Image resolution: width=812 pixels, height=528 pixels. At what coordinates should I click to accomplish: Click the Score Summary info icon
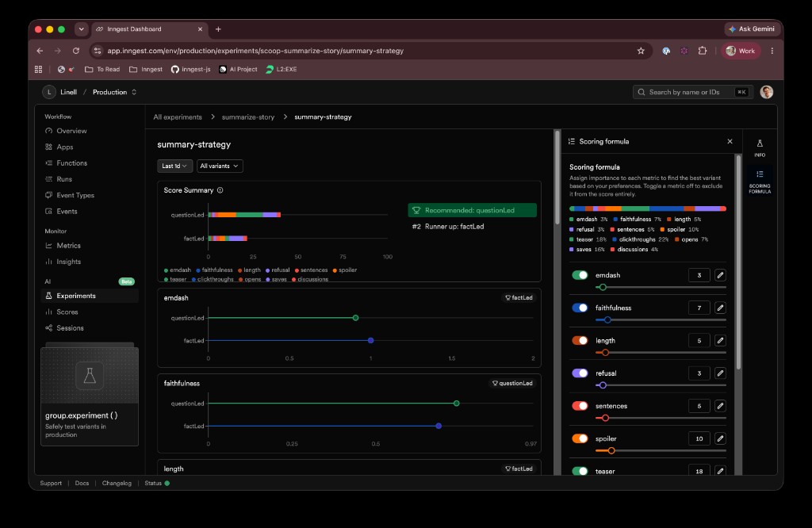pyautogui.click(x=220, y=190)
